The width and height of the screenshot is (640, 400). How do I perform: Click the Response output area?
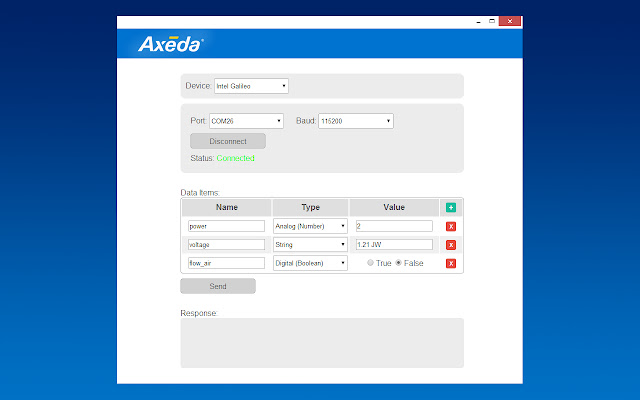click(x=322, y=343)
